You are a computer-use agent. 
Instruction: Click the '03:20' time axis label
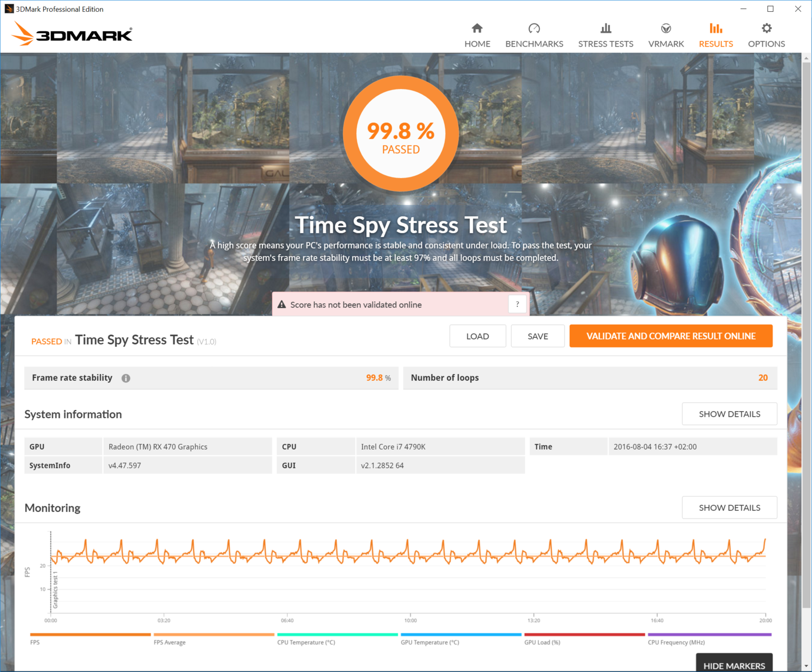coord(164,620)
